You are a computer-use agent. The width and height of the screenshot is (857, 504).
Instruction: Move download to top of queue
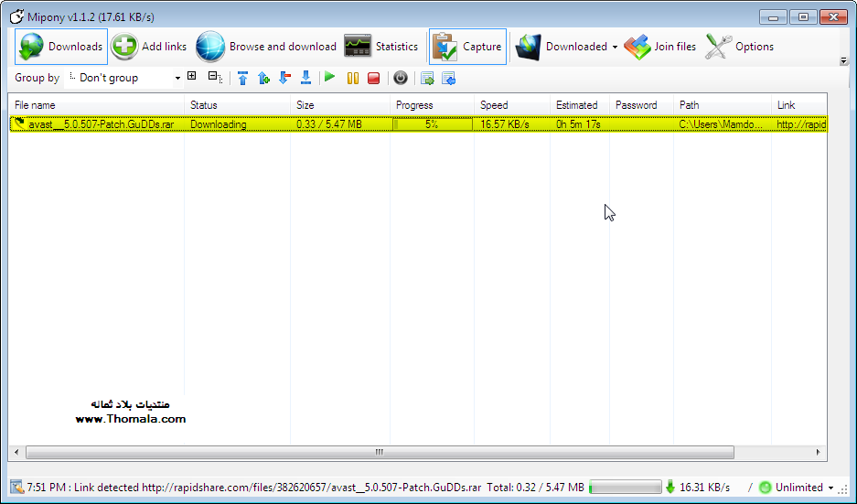pyautogui.click(x=242, y=79)
